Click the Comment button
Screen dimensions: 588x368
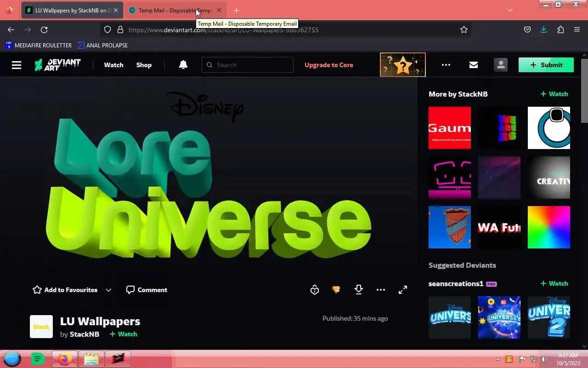pyautogui.click(x=147, y=290)
